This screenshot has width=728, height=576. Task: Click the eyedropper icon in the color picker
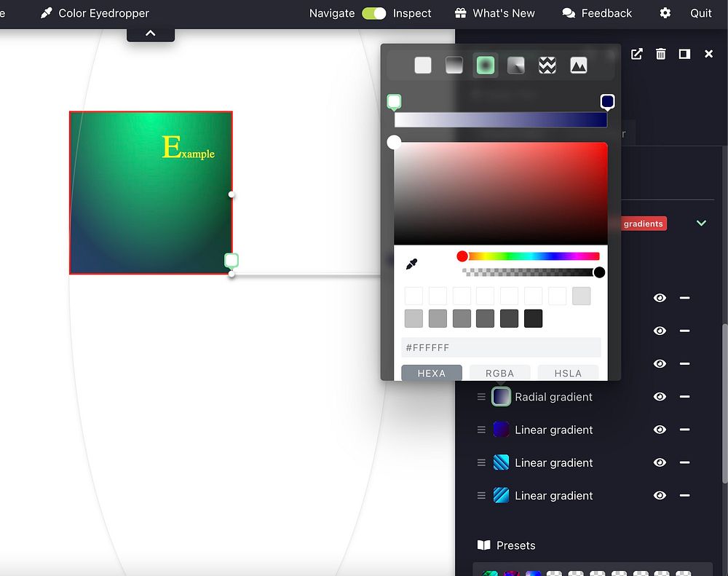[x=411, y=264]
